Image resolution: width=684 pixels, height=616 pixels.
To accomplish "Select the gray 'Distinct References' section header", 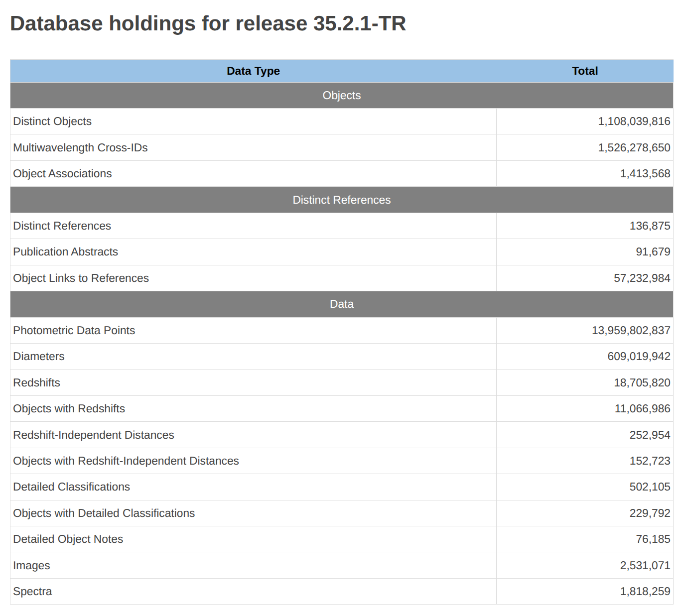I will [341, 200].
